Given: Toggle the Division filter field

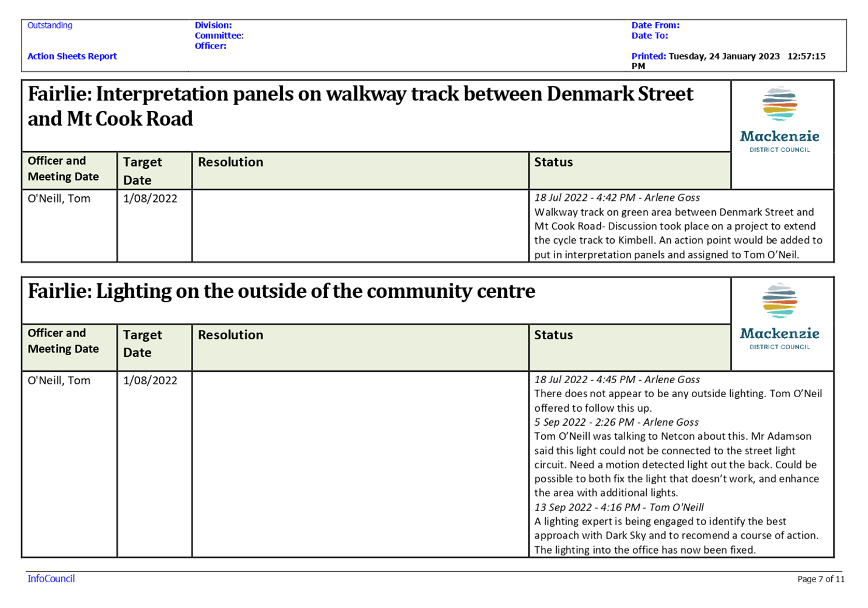Looking at the screenshot, I should point(212,25).
